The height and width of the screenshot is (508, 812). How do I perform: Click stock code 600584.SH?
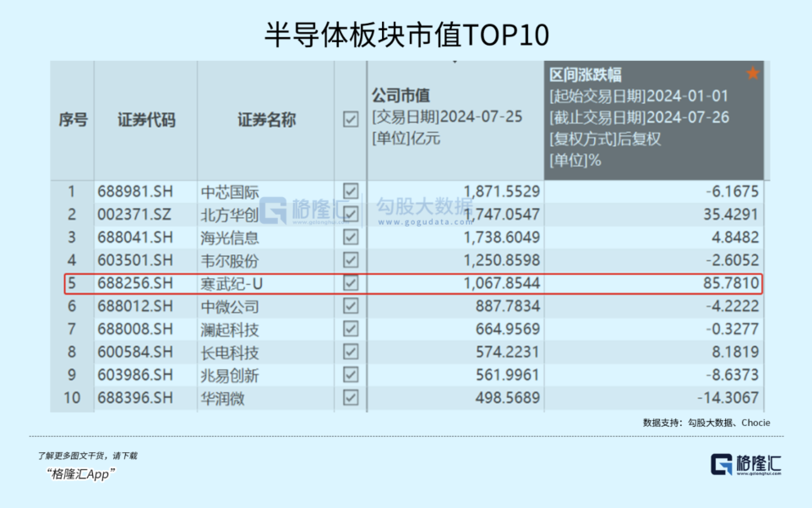pyautogui.click(x=135, y=352)
